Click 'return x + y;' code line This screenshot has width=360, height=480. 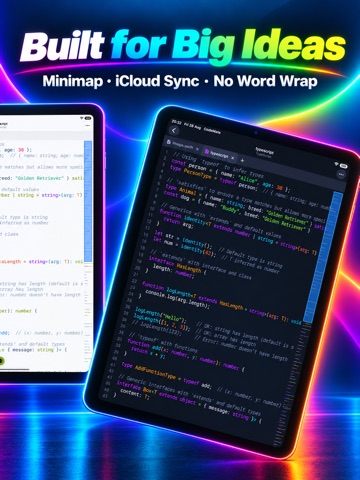[148, 353]
